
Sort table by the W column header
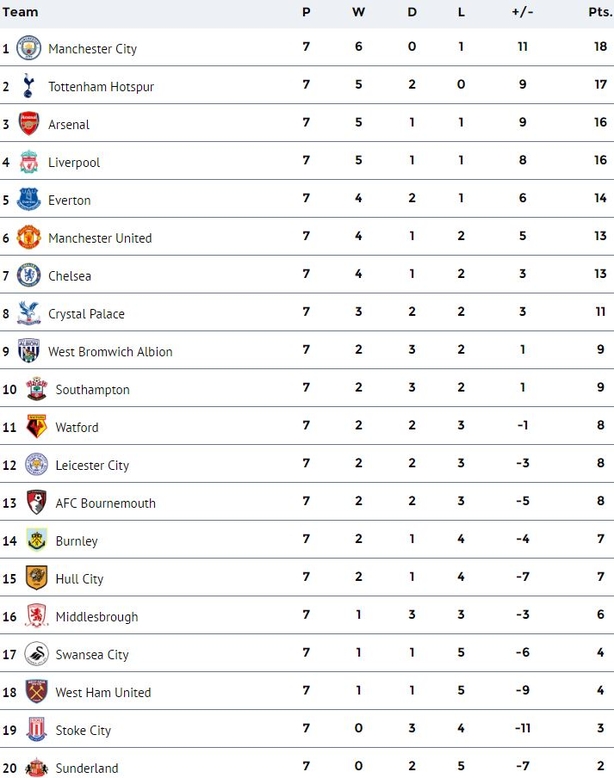point(358,12)
